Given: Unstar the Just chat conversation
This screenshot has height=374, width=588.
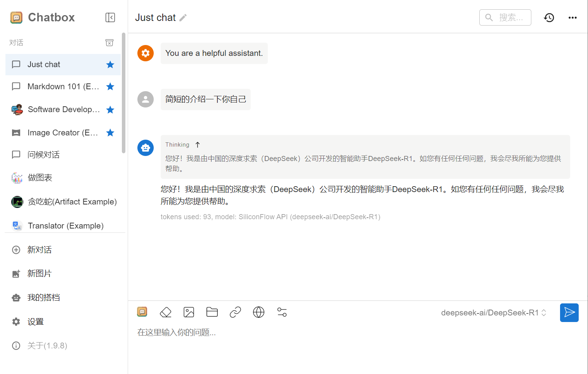Looking at the screenshot, I should (x=110, y=64).
